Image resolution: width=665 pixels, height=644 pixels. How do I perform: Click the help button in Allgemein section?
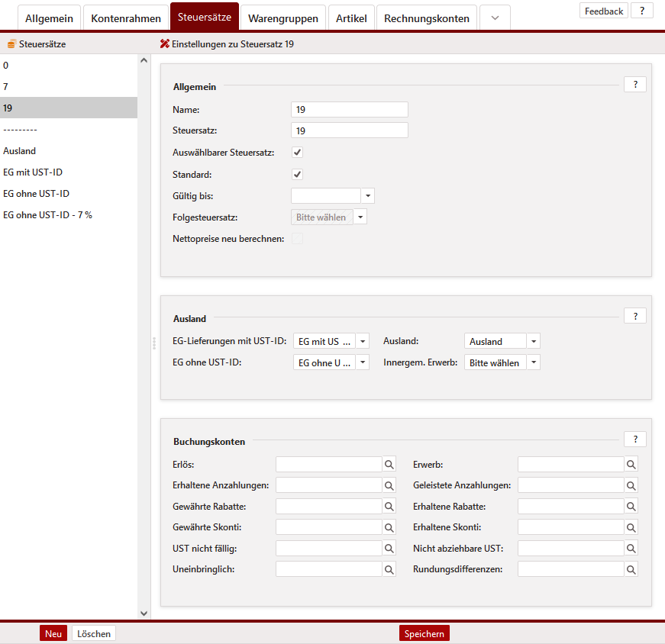pyautogui.click(x=634, y=85)
